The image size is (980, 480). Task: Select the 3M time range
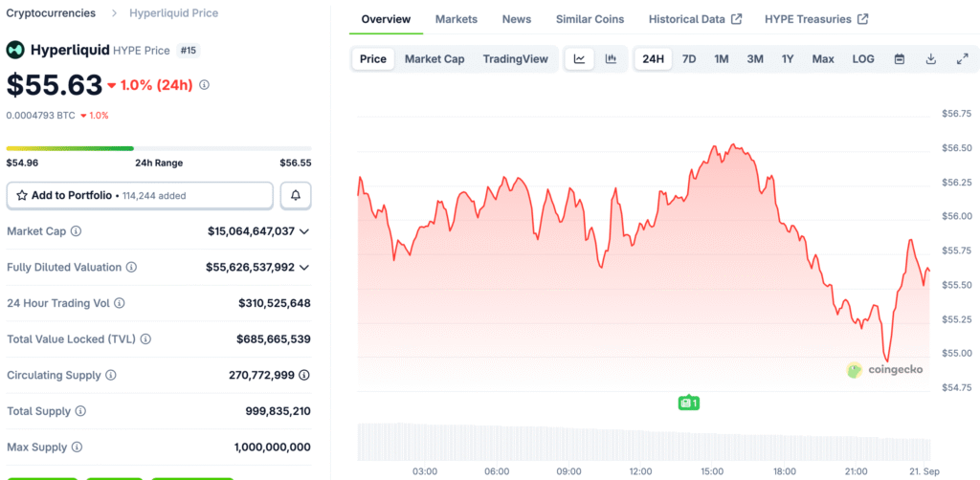coord(755,59)
